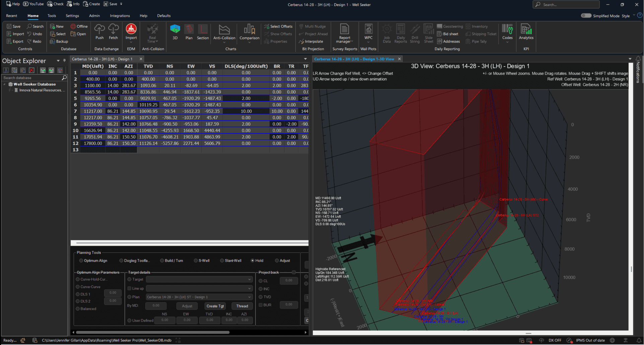Viewport: 644px width, 345px height.
Task: Click Create in the title bar
Action: (x=91, y=4)
